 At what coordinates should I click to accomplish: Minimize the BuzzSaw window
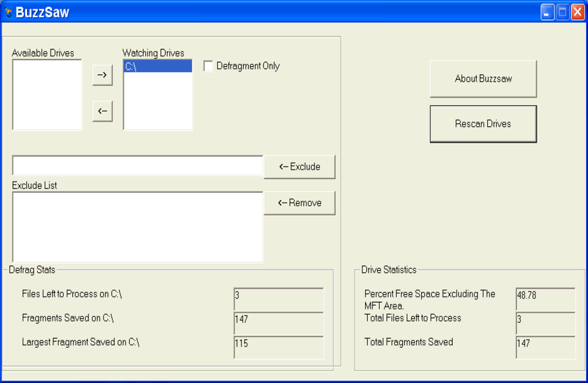coord(547,12)
